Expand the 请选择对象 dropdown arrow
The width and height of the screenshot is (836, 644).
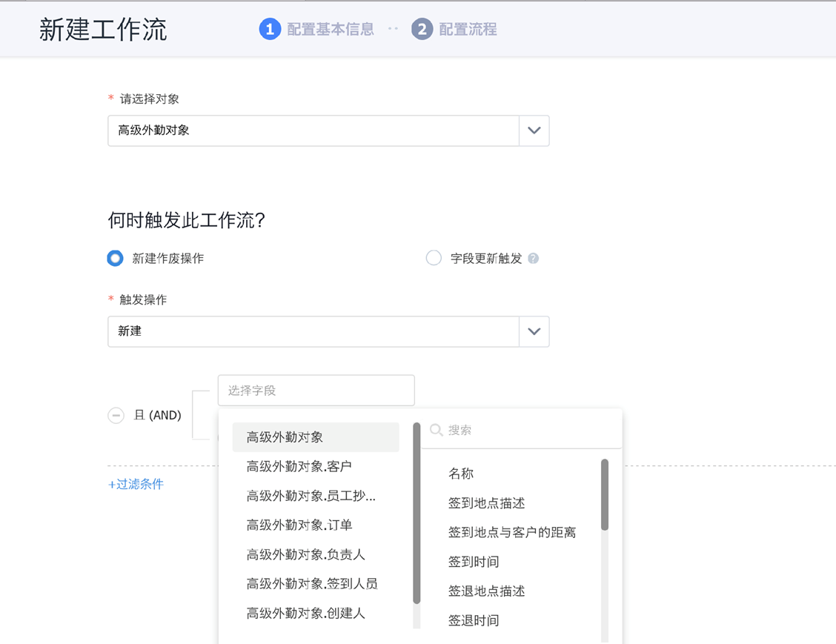[534, 130]
